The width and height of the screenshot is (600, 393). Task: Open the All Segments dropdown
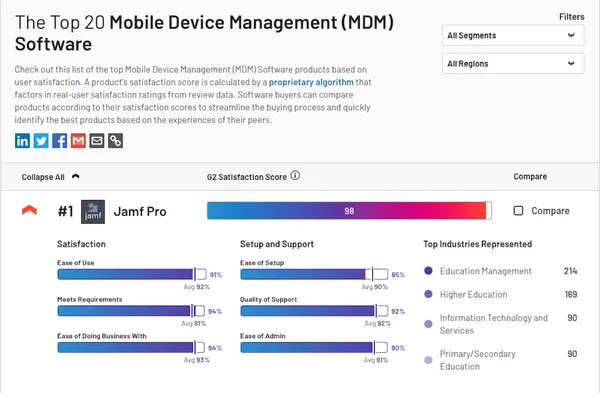pyautogui.click(x=513, y=35)
